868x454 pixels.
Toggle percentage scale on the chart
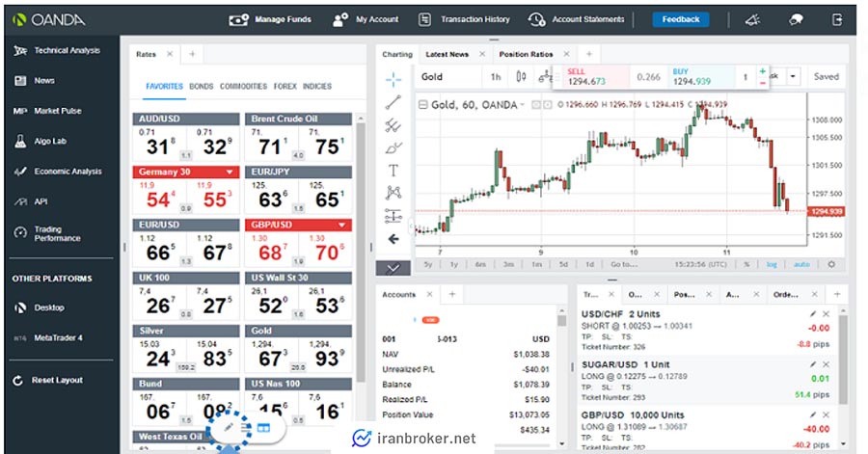pos(746,265)
